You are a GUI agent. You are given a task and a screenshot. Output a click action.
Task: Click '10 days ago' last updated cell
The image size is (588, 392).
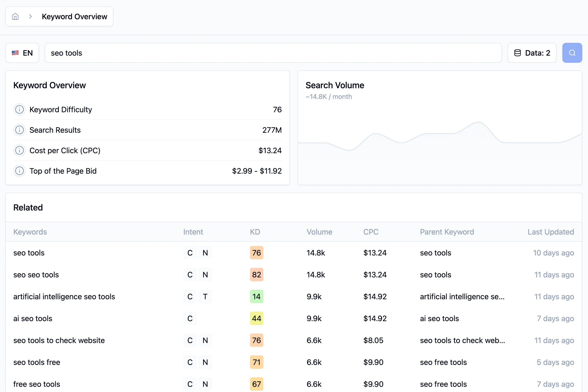[553, 253]
